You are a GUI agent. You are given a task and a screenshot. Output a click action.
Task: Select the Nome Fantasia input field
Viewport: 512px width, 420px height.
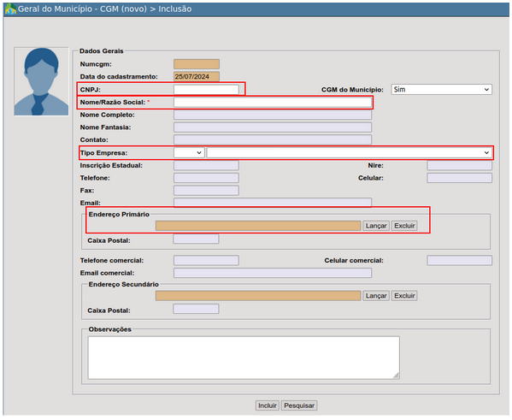click(x=273, y=127)
